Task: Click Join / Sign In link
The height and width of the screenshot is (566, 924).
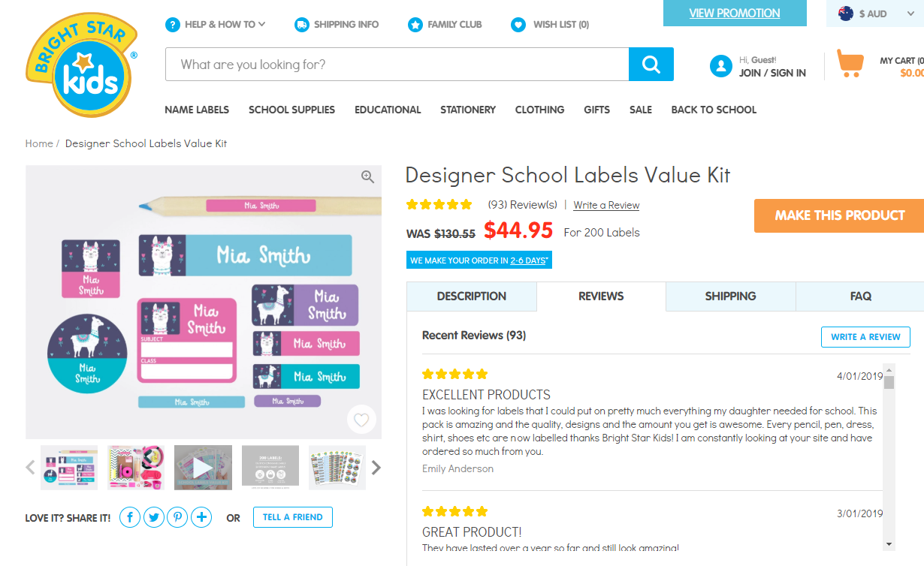Action: (x=772, y=73)
